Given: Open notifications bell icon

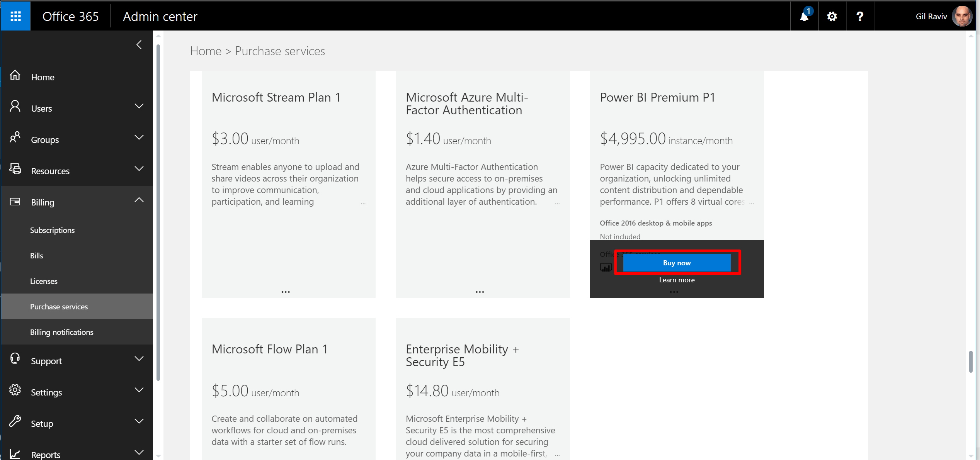Looking at the screenshot, I should tap(804, 17).
